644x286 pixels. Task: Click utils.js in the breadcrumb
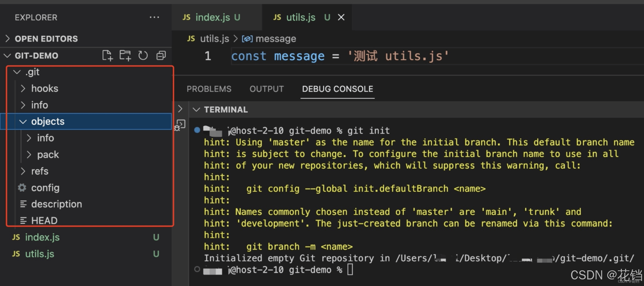point(214,39)
